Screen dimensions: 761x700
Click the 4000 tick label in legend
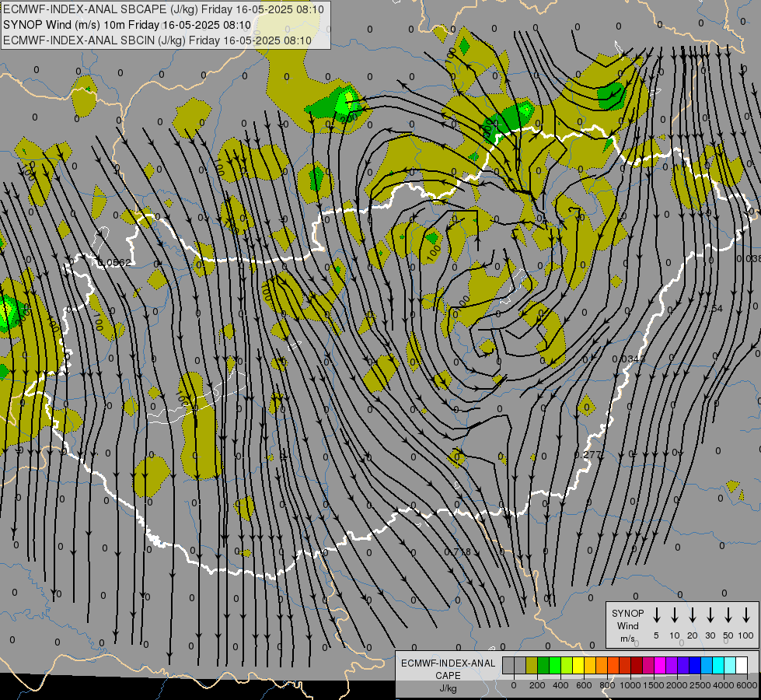click(724, 685)
